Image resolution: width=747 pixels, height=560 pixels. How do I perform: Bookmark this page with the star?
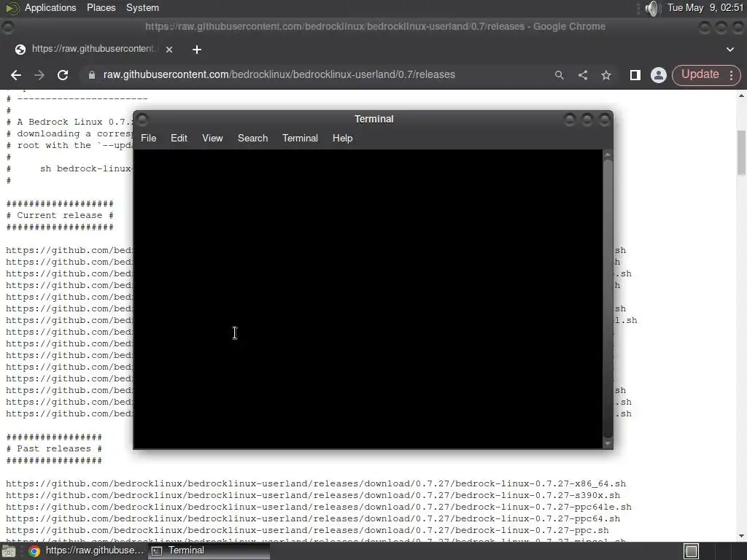pyautogui.click(x=606, y=75)
